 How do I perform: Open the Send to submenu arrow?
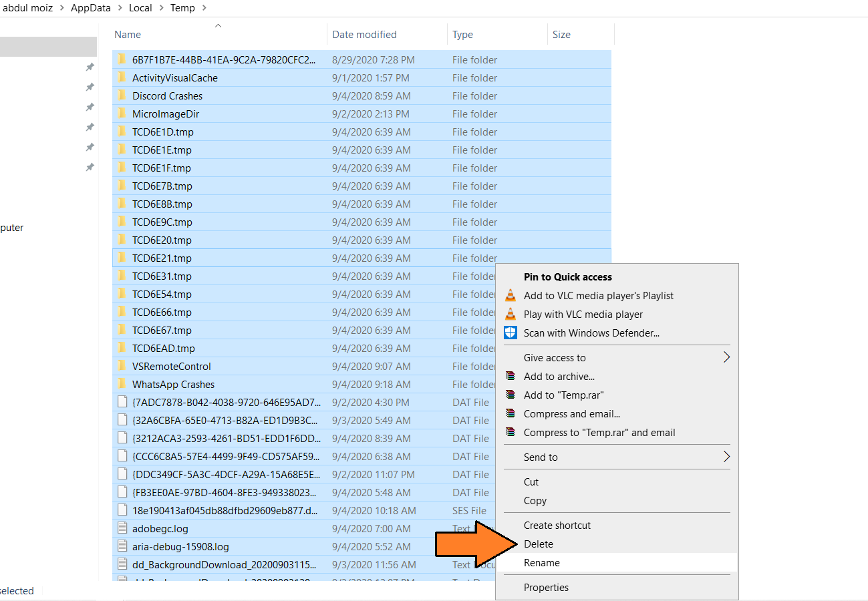coord(726,457)
